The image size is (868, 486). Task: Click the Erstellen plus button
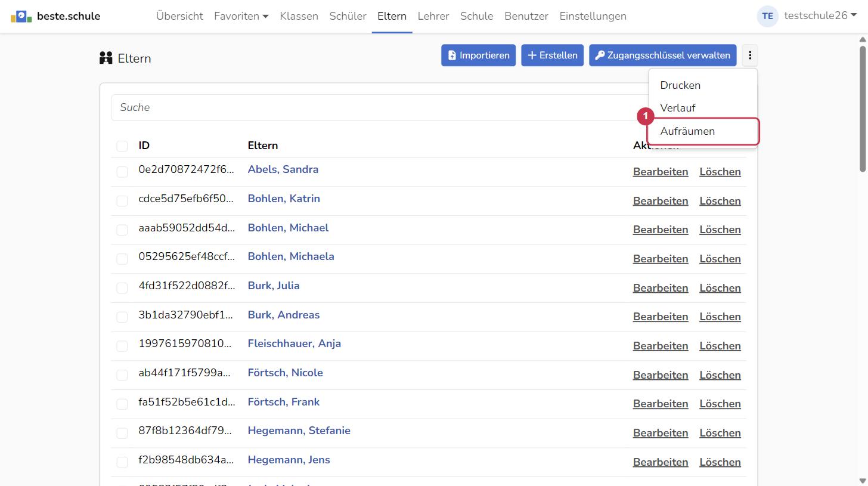(x=552, y=55)
